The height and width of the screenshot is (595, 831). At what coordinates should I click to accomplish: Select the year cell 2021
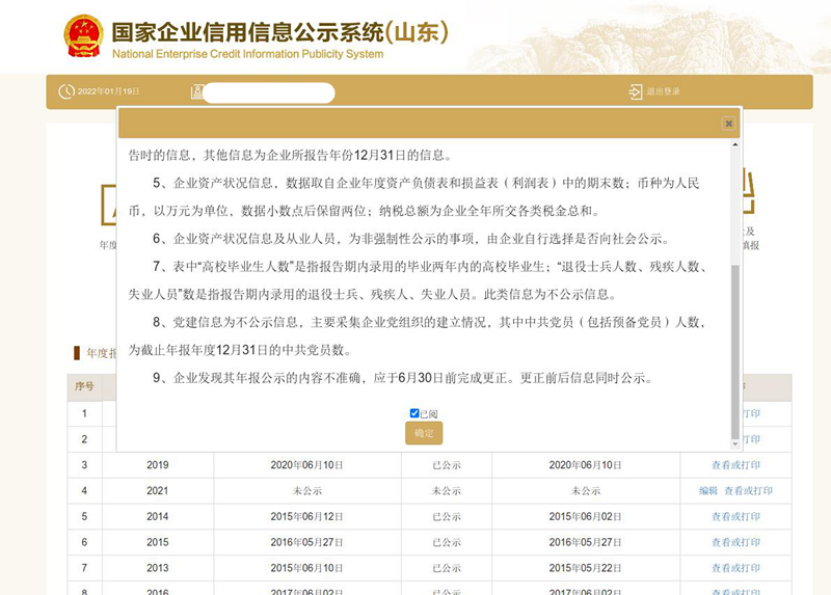[157, 491]
